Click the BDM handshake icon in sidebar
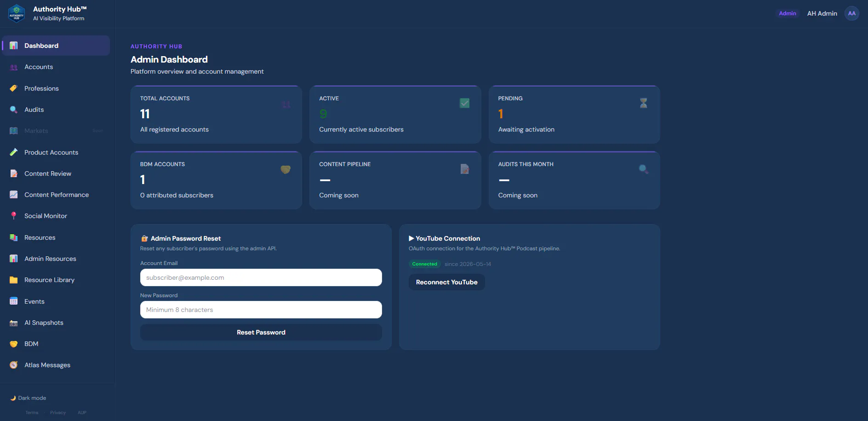The width and height of the screenshot is (868, 421). click(x=14, y=344)
